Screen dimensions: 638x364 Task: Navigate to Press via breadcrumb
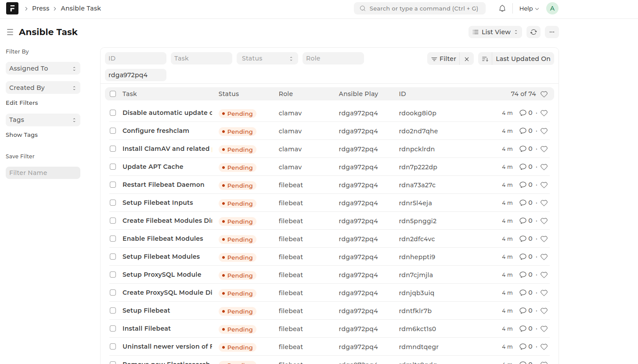40,8
